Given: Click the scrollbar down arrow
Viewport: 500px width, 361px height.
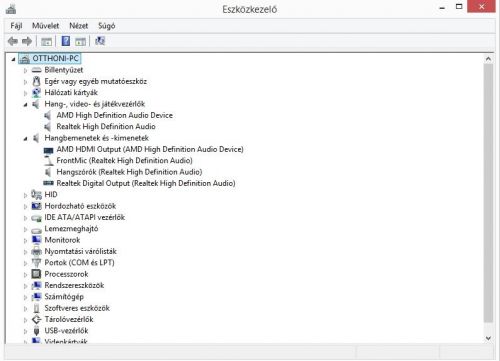Looking at the screenshot, I should 488,338.
